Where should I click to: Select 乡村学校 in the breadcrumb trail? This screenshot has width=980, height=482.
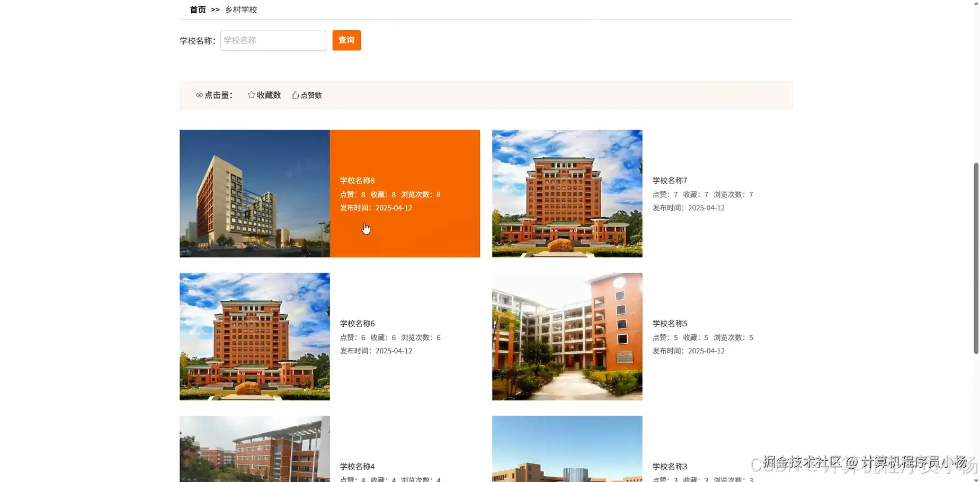[241, 10]
